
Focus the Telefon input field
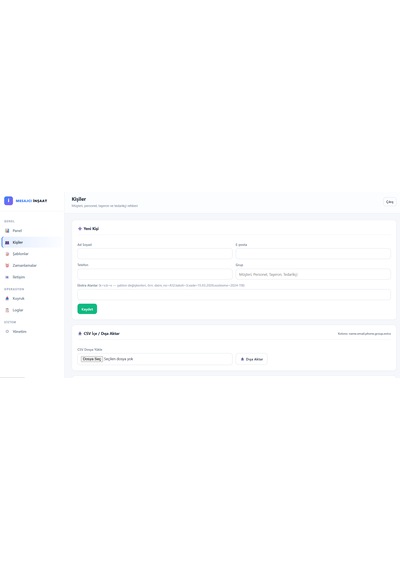(155, 274)
